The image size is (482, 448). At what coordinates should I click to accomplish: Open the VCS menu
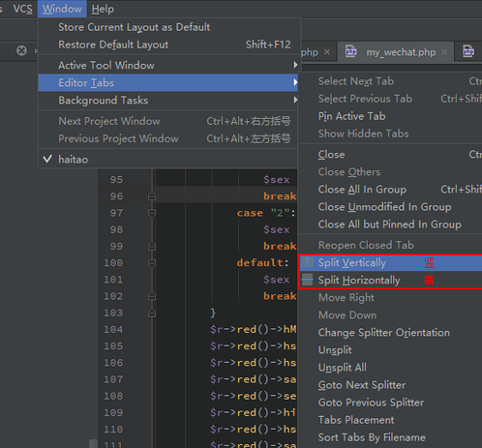tap(22, 9)
